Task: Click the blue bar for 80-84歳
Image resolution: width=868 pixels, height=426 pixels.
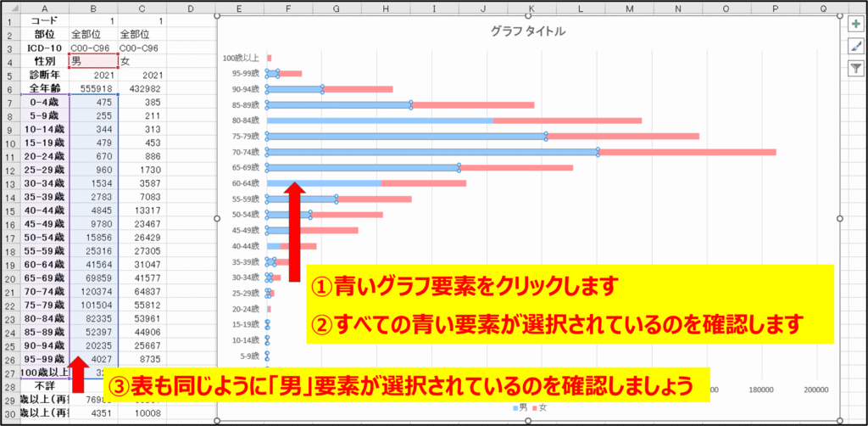Action: (381, 121)
